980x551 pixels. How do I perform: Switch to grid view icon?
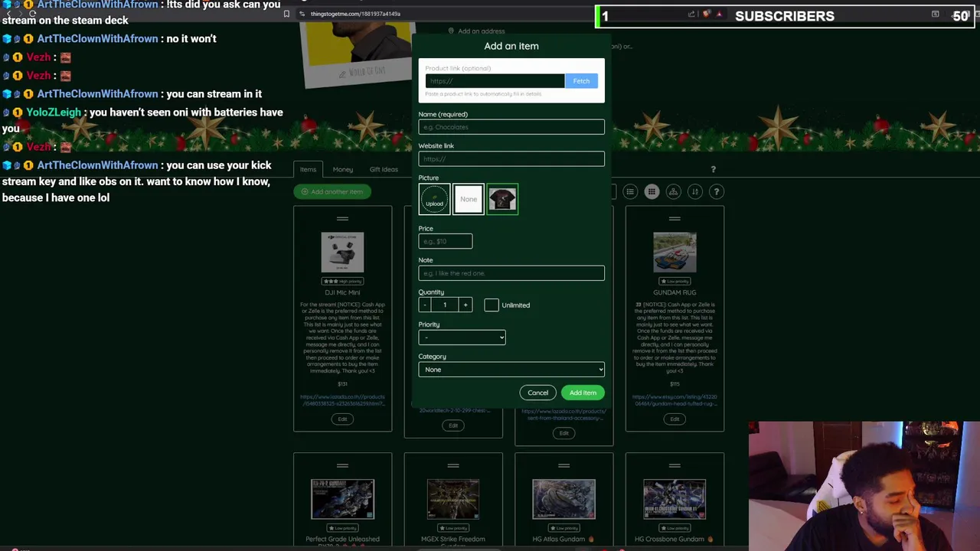pyautogui.click(x=652, y=192)
